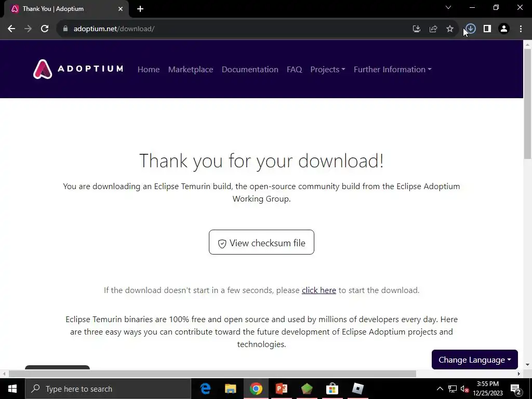Open FAQ navigation link
This screenshot has height=399, width=532.
point(294,69)
